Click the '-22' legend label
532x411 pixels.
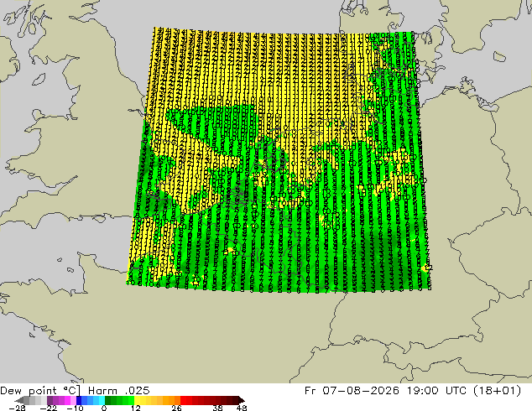tap(49, 408)
